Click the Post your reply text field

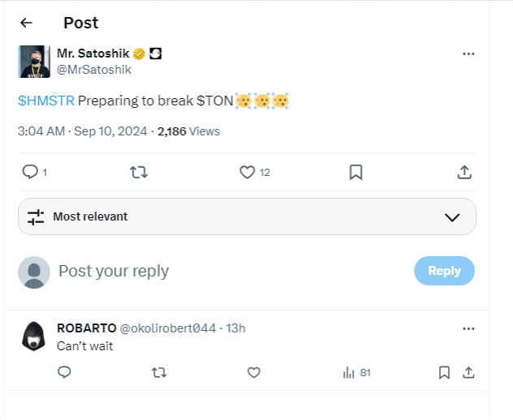click(227, 271)
